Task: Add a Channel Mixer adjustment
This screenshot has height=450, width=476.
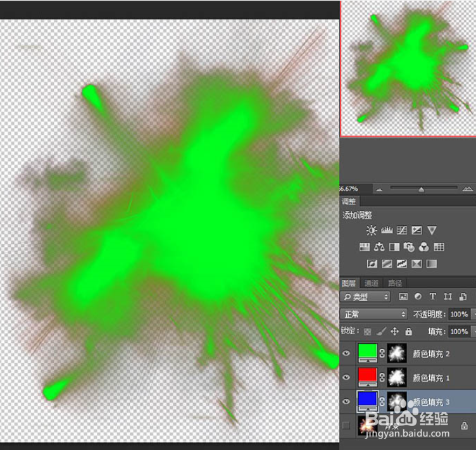Action: 424,247
